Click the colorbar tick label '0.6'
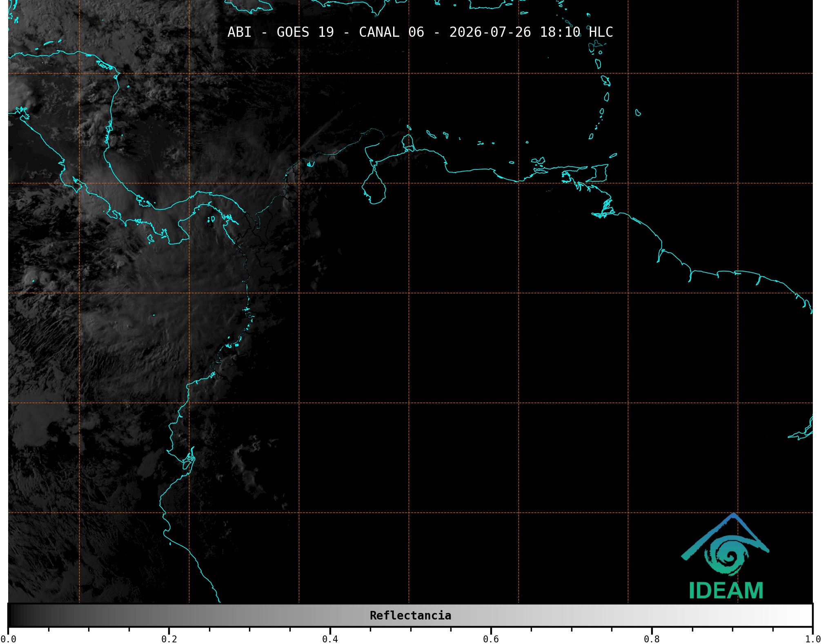This screenshot has width=821, height=644. [491, 639]
